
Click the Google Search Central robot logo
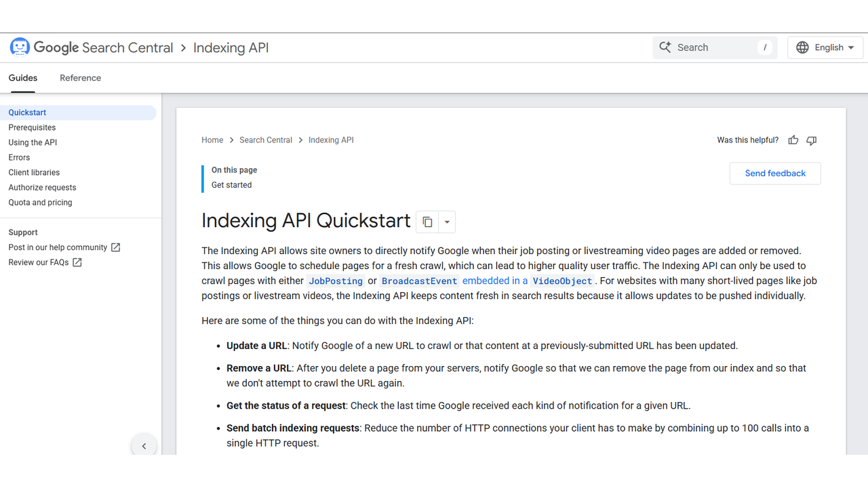[20, 47]
